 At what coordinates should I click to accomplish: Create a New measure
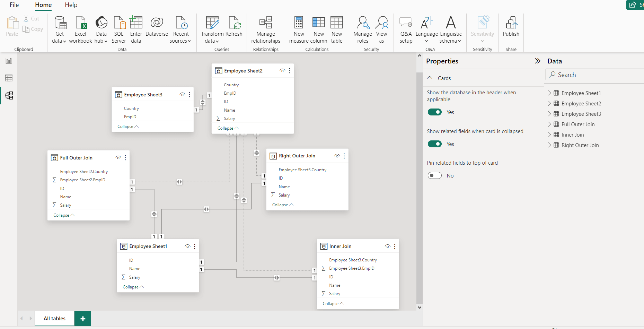point(299,29)
